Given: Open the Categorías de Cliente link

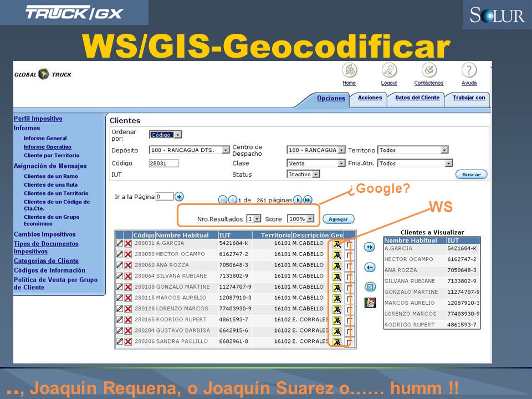Looking at the screenshot, I should [46, 261].
